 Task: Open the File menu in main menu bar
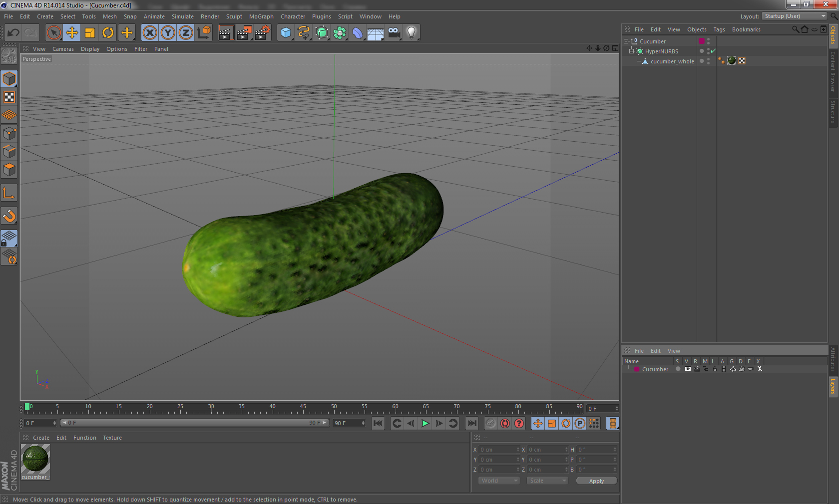pos(8,16)
